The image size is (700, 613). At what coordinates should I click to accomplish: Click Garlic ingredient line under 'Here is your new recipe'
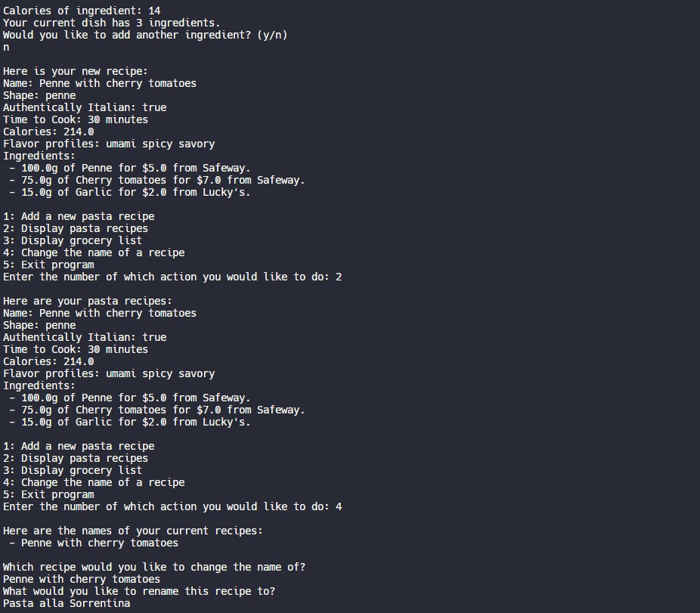coord(130,192)
